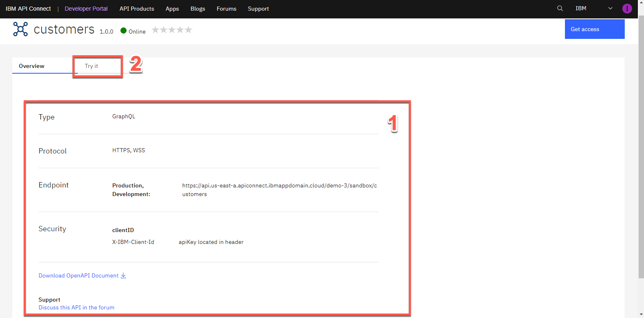Image resolution: width=644 pixels, height=318 pixels.
Task: Click the search magnifier icon
Action: 560,8
